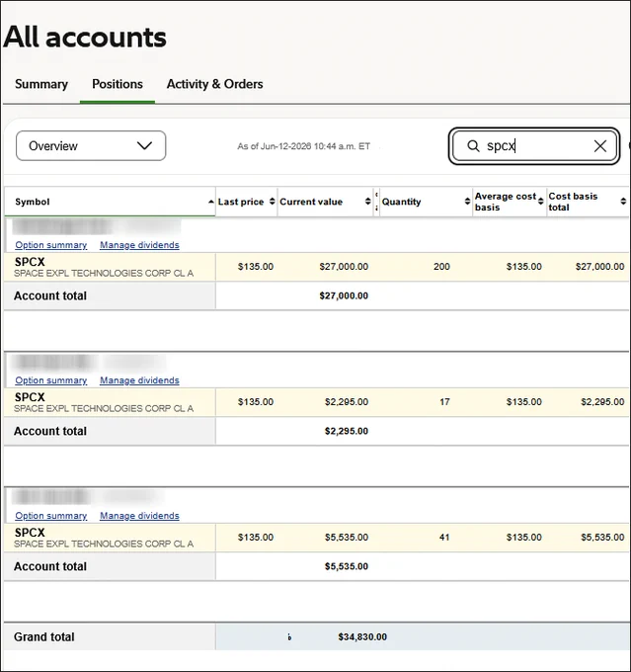Image resolution: width=631 pixels, height=672 pixels.
Task: Sort by the Symbol column arrow
Action: (210, 202)
